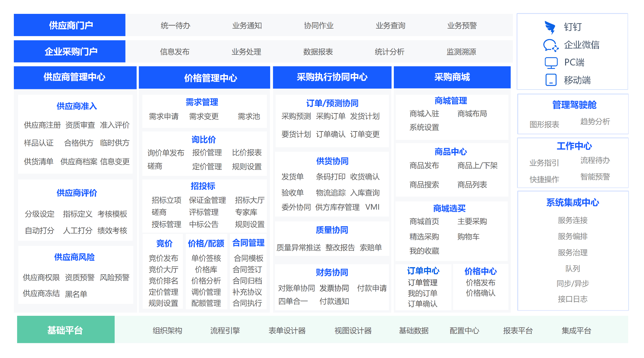
Task: Click 商城入驻 item
Action: coord(424,114)
